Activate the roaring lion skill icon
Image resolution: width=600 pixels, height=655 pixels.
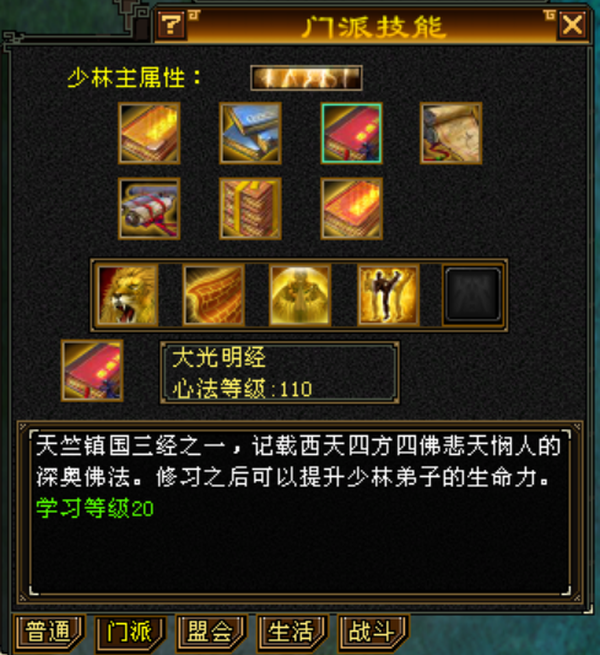tap(127, 295)
